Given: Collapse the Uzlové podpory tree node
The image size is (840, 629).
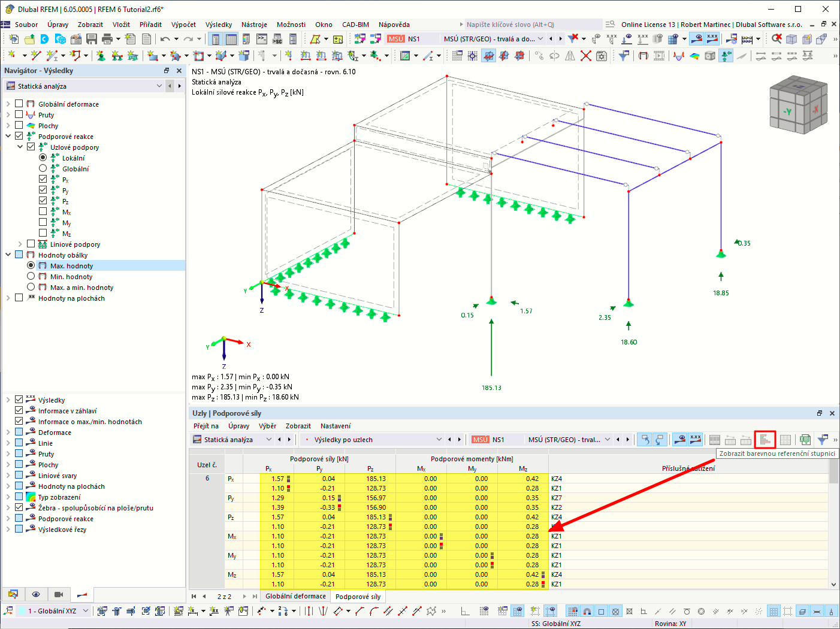Looking at the screenshot, I should click(20, 147).
